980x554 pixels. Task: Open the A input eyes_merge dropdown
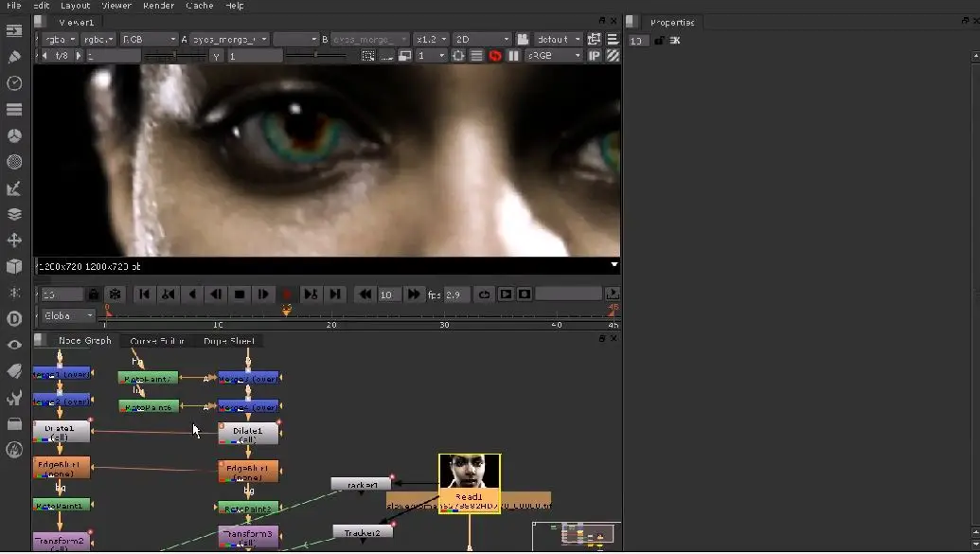point(229,40)
